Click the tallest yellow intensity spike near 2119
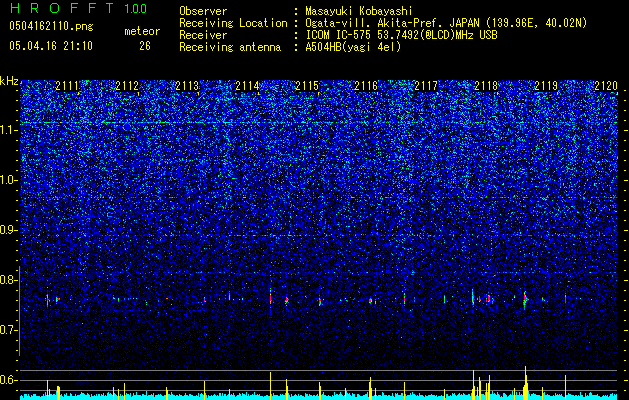Screen dimensions: 629x400 [x=525, y=381]
